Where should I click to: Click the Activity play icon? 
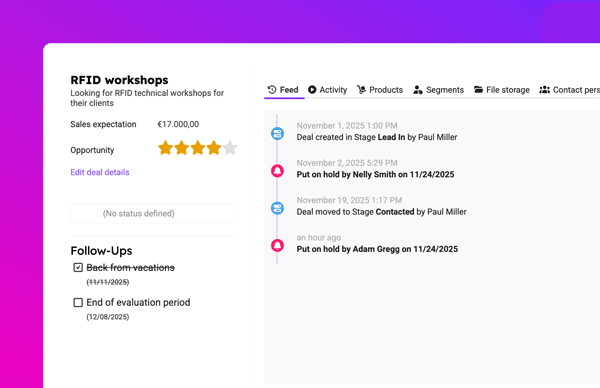pos(312,90)
